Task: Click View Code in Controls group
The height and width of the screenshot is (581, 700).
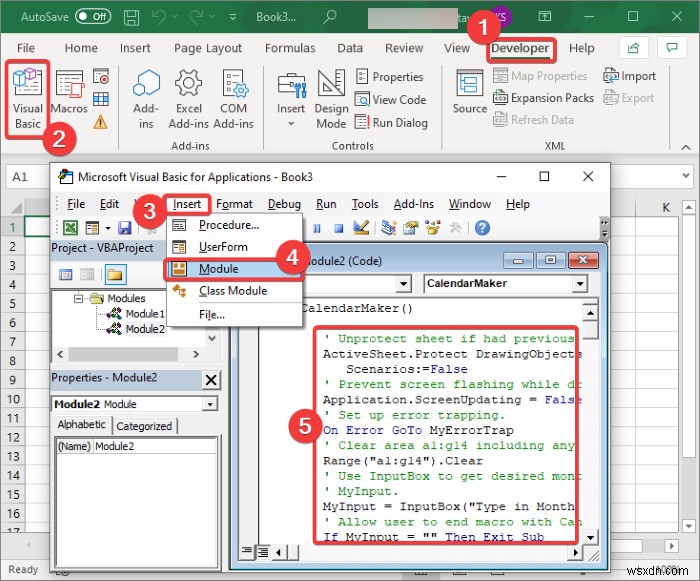Action: pyautogui.click(x=391, y=100)
